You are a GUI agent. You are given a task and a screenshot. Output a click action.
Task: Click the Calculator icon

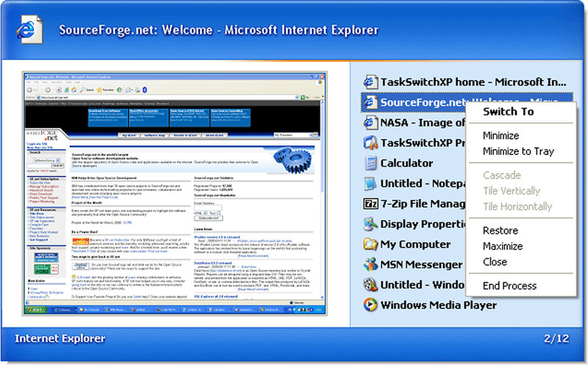(x=370, y=162)
